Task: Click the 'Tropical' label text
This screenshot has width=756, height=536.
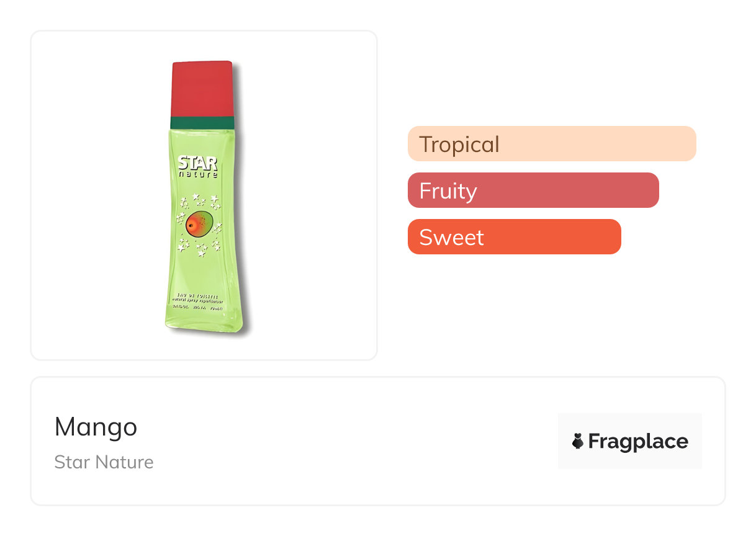Action: [459, 145]
